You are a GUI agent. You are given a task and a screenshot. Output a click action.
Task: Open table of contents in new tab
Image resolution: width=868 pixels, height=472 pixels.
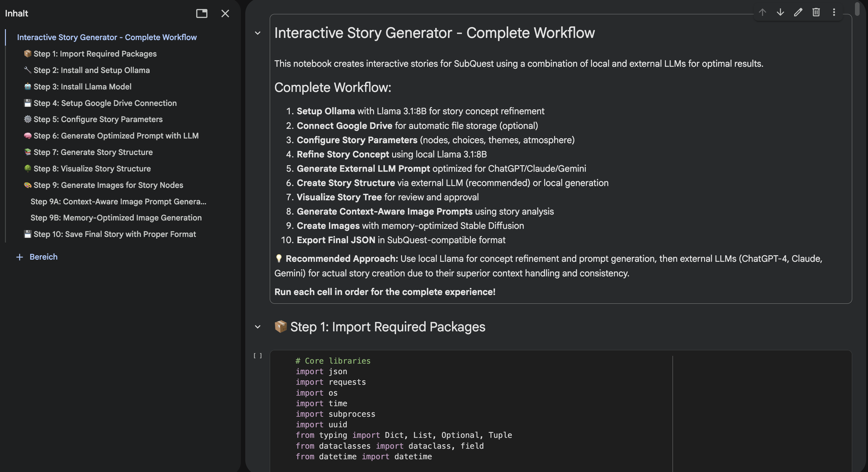[x=201, y=13]
